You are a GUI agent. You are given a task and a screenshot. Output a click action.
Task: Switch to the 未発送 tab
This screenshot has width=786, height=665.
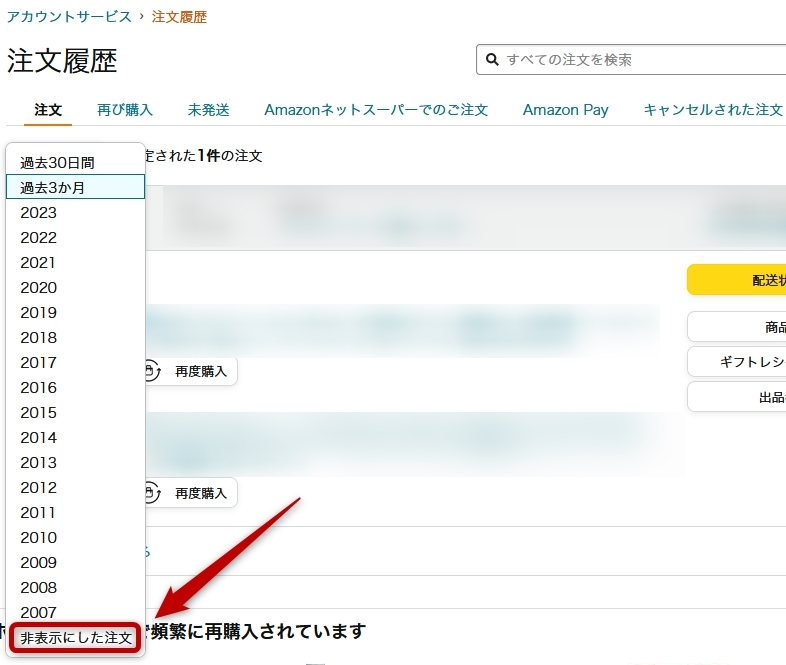pyautogui.click(x=208, y=110)
